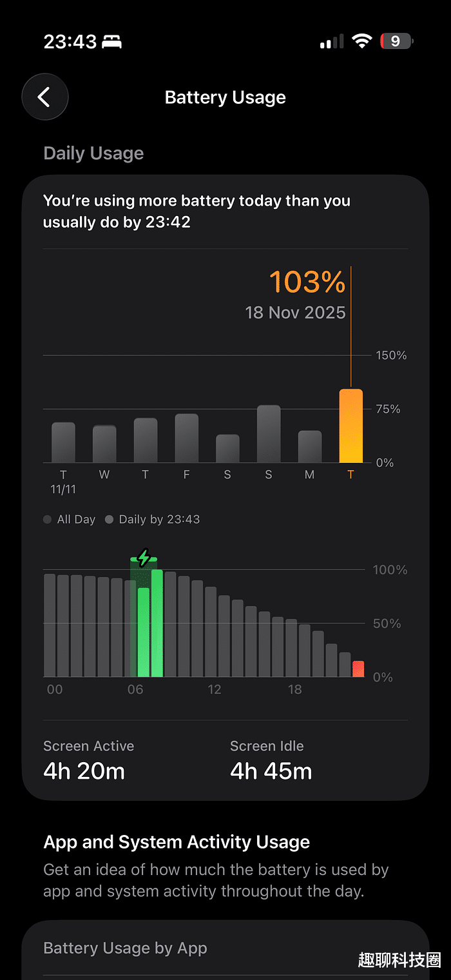Select Tuesday 11/11 usage bar
Viewport: 451px width, 980px height.
[x=63, y=442]
